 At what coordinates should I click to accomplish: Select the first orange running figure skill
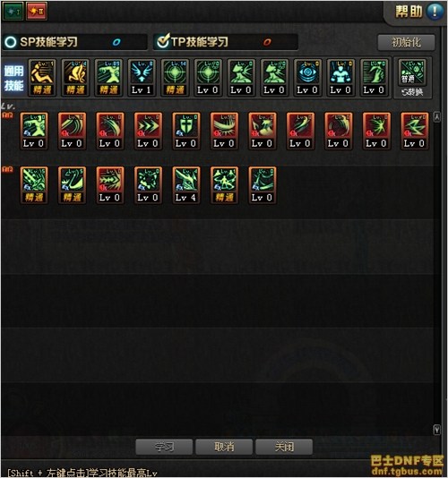click(42, 78)
